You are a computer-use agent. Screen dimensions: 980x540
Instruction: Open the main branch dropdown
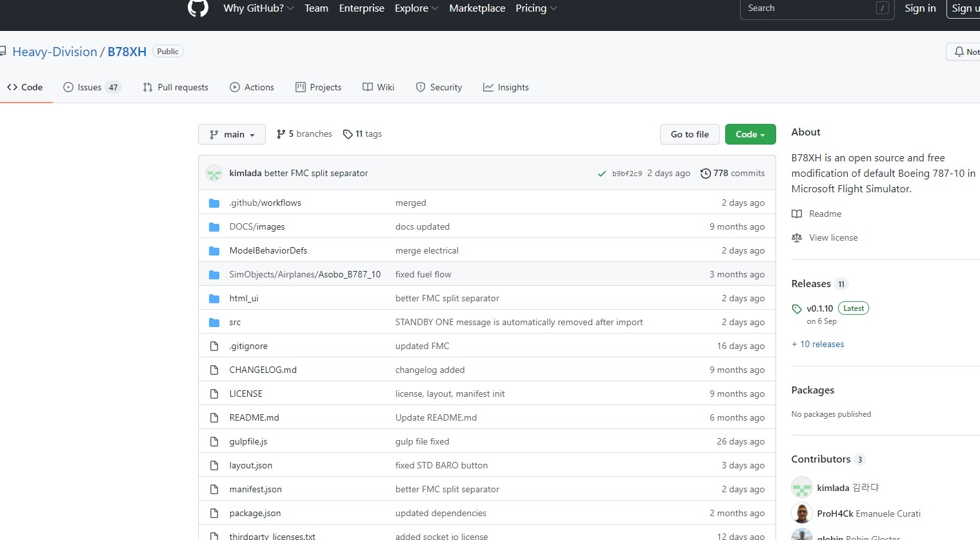tap(232, 134)
